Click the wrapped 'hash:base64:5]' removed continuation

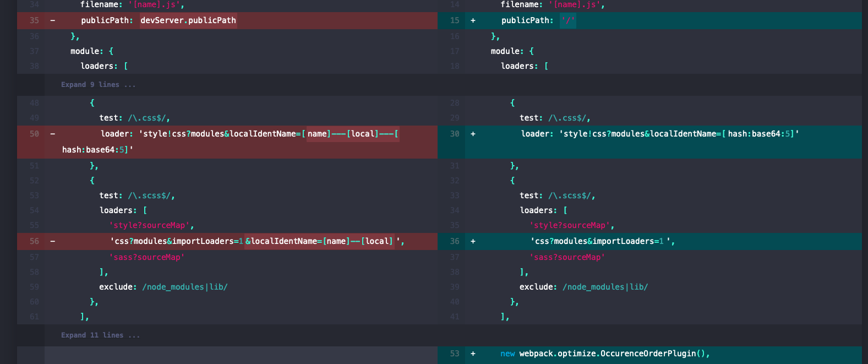coord(98,150)
